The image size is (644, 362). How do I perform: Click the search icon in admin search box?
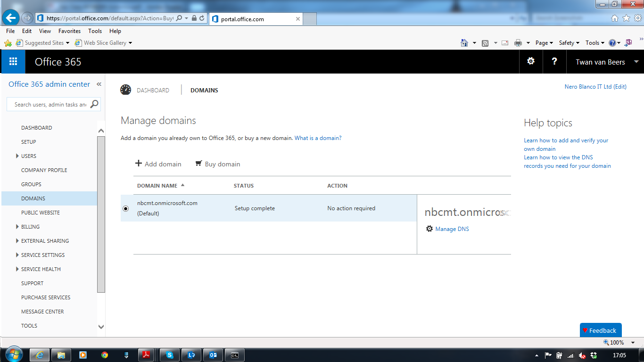(x=94, y=104)
